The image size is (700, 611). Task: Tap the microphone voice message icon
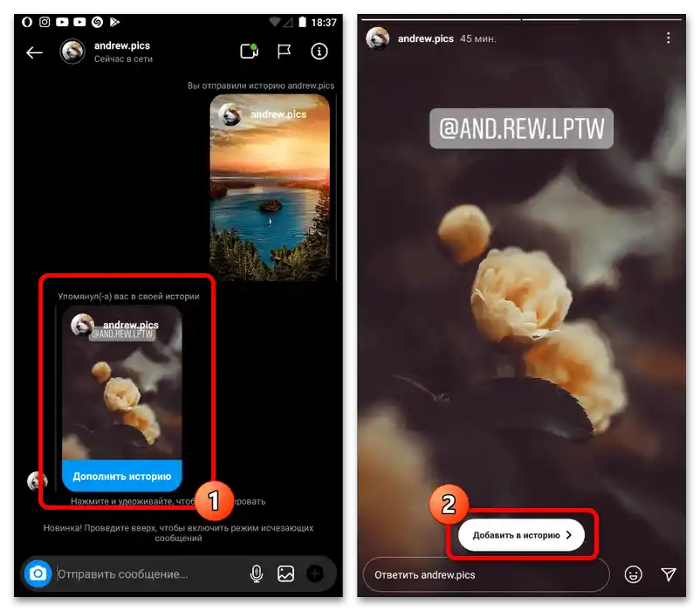(257, 573)
